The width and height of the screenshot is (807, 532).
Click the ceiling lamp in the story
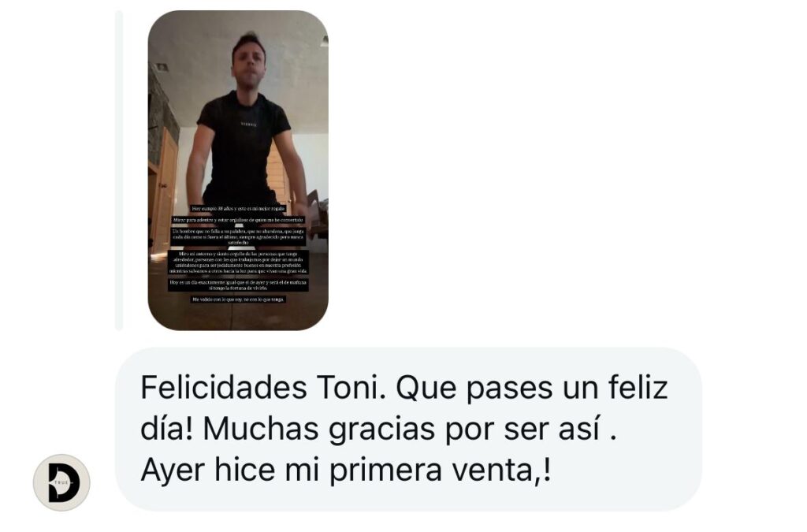click(x=324, y=40)
